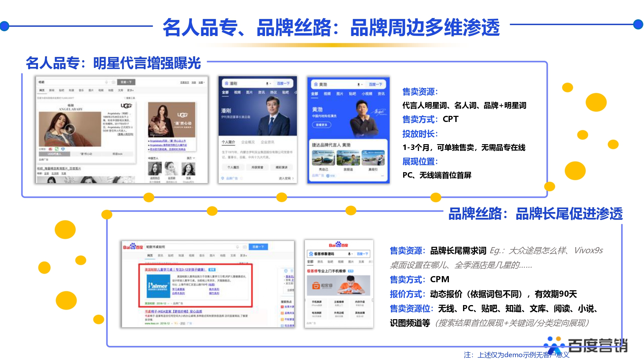Click the 个人履历 button on 潘刚 card
This screenshot has width=644, height=362.
233,167
